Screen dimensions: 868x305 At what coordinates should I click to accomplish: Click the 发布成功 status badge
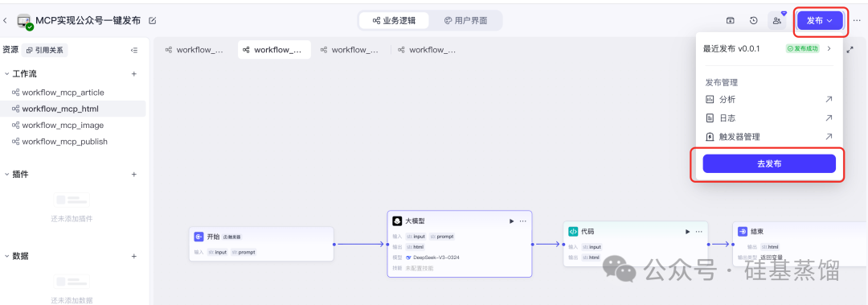(x=802, y=49)
